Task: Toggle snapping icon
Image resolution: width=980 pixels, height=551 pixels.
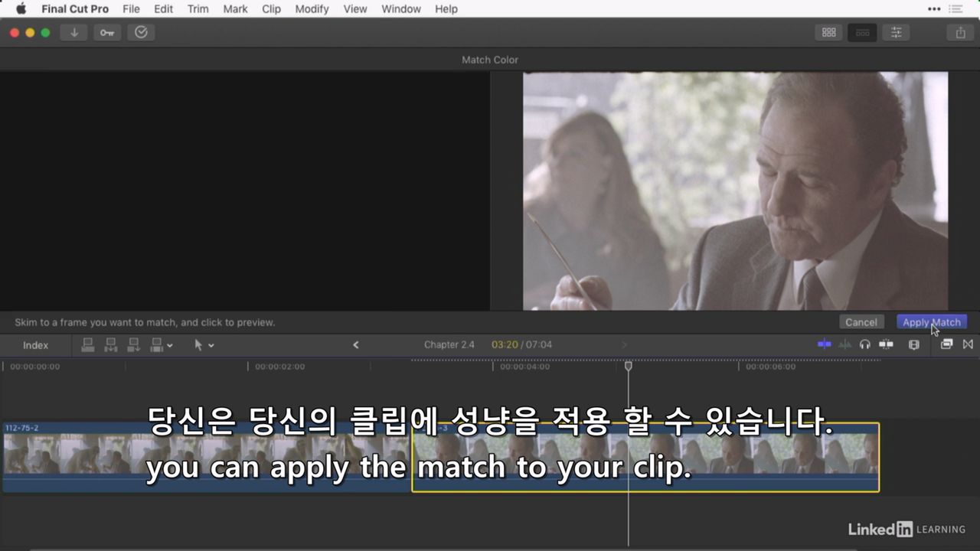Action: click(x=886, y=344)
